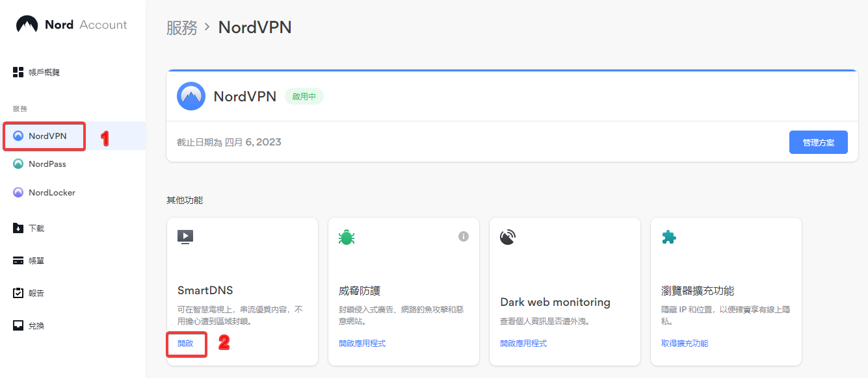Click the 管理方案 button
Image resolution: width=868 pixels, height=378 pixels.
(x=818, y=142)
